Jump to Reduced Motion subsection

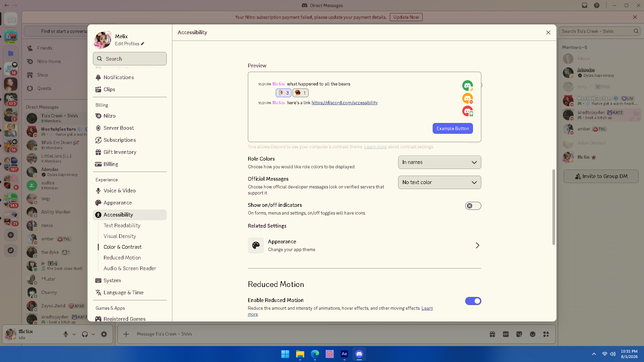(x=122, y=258)
